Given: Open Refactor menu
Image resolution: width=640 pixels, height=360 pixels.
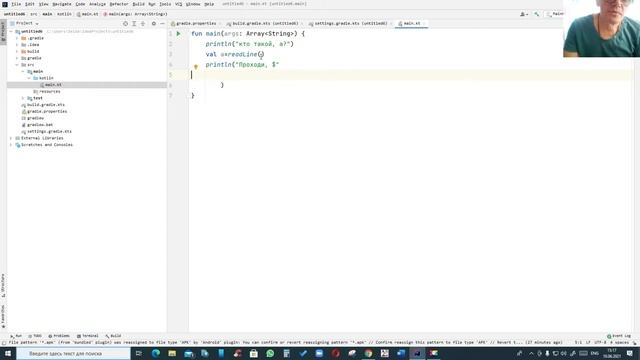Looking at the screenshot, I should click(119, 4).
